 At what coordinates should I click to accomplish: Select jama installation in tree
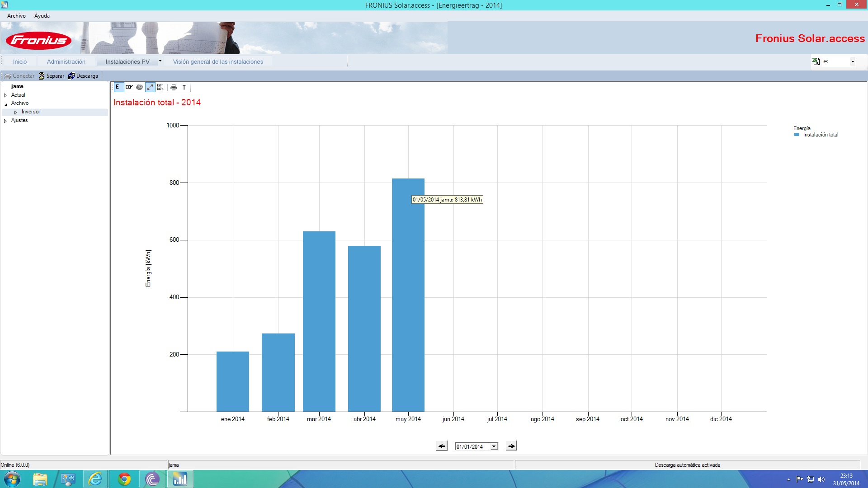pyautogui.click(x=17, y=86)
